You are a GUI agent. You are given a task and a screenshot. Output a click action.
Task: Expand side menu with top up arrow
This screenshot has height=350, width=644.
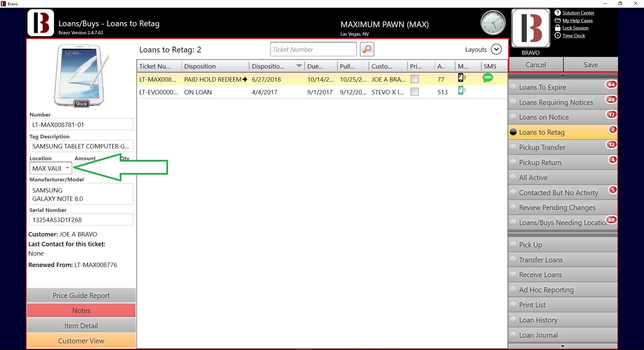point(563,75)
